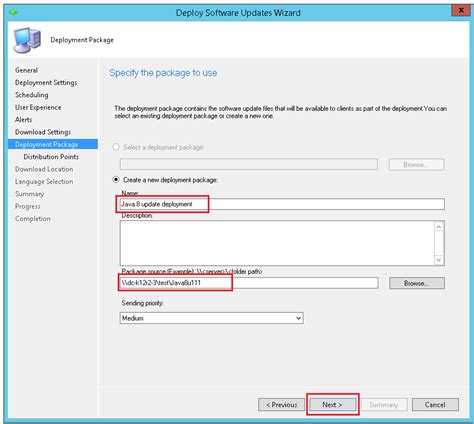Select Summary step in the sidebar
The height and width of the screenshot is (424, 474).
coord(29,194)
